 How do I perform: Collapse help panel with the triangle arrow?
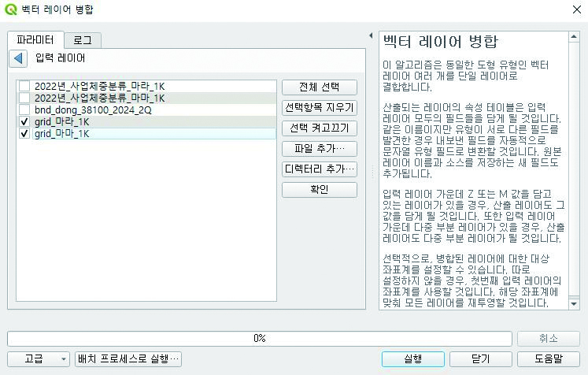pyautogui.click(x=370, y=36)
